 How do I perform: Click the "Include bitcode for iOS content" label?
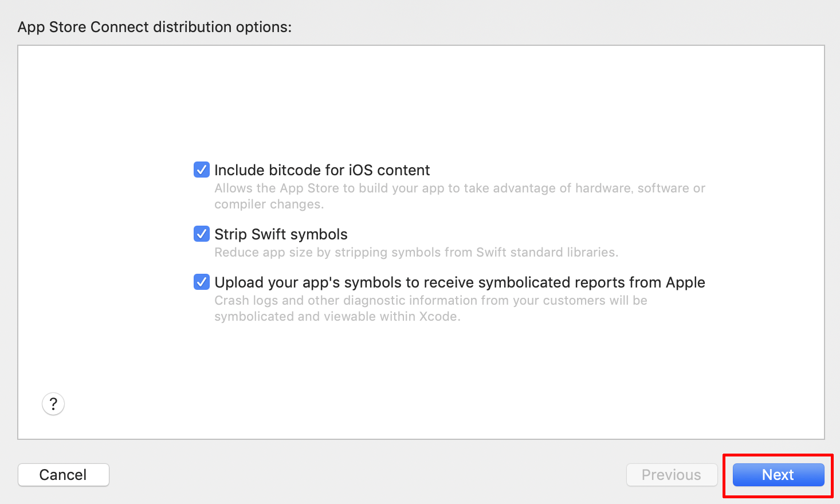click(321, 170)
